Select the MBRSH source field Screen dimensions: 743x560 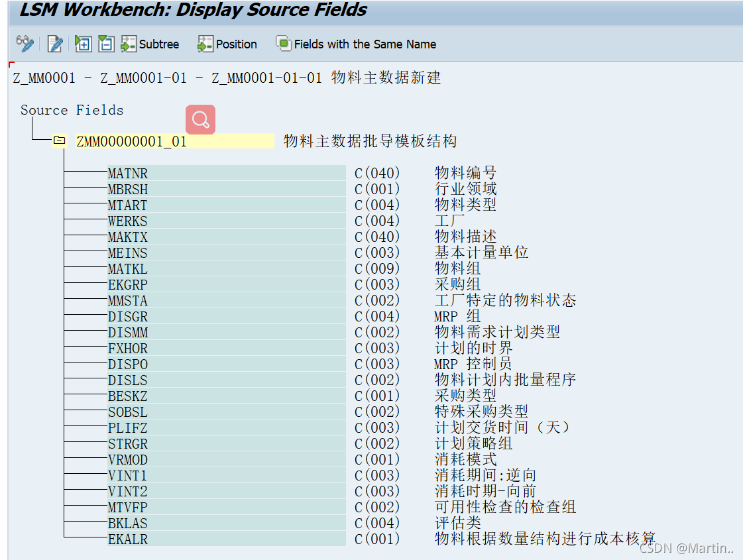tap(227, 189)
